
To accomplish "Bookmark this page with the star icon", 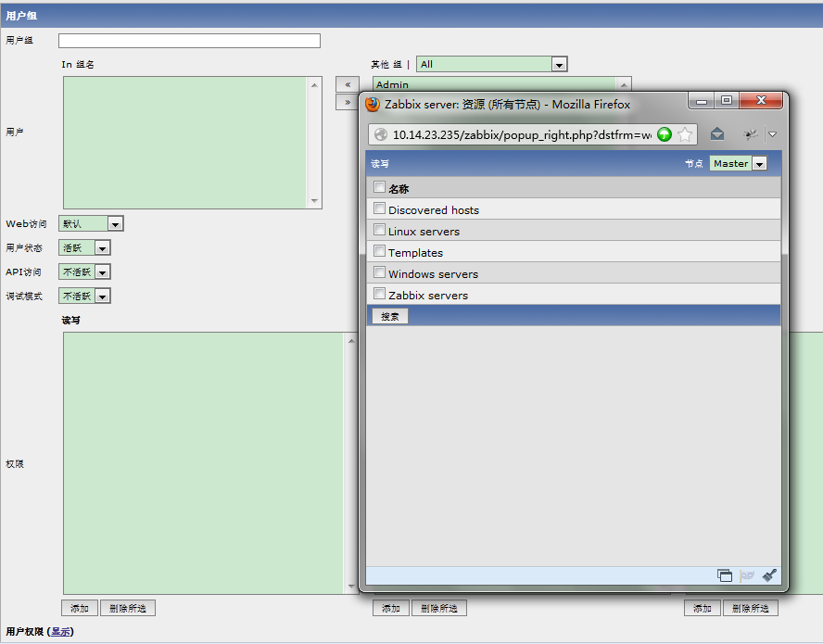I will pos(684,134).
